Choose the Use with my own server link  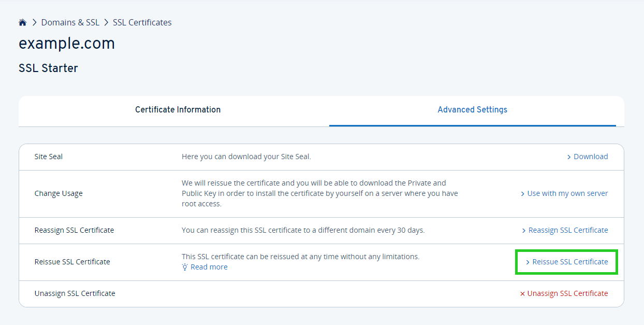(567, 193)
